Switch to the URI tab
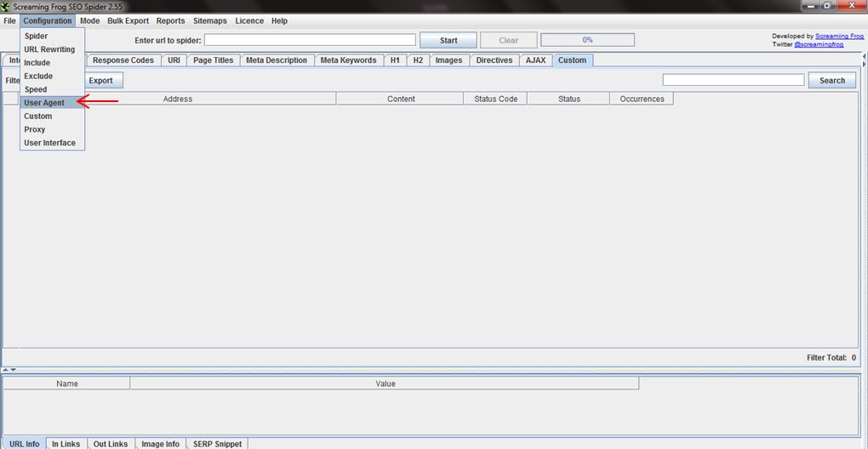This screenshot has height=449, width=868. 174,60
